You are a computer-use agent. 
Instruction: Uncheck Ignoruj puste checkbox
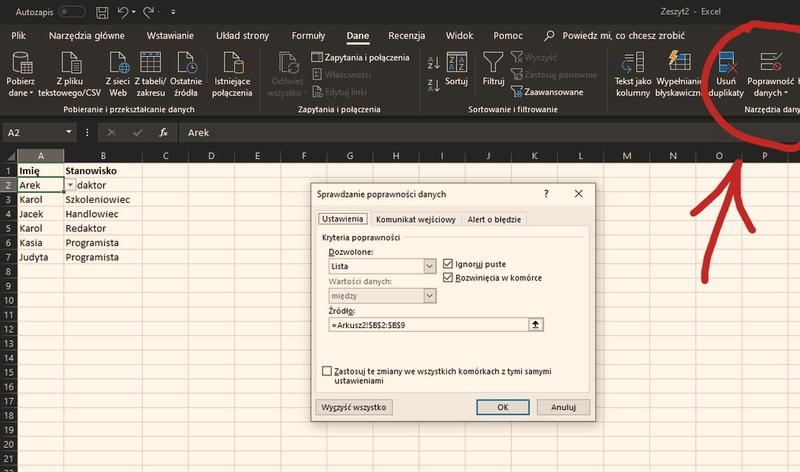(448, 264)
